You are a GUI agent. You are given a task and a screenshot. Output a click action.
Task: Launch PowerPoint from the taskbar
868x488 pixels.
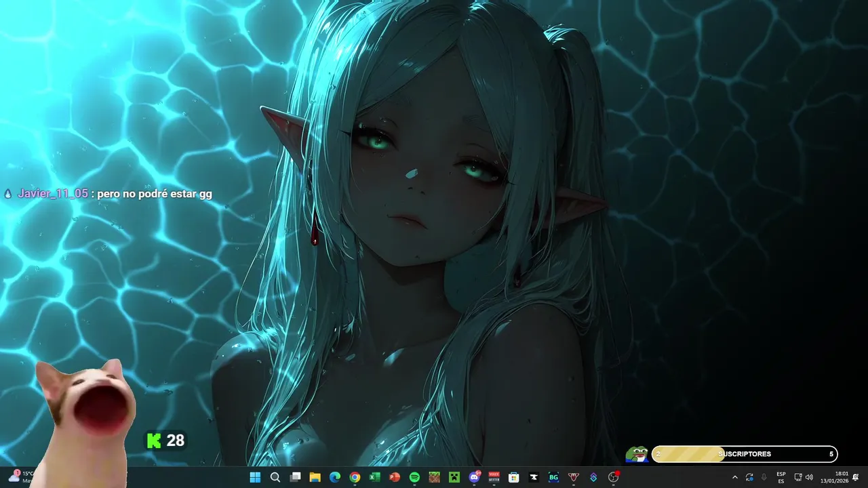[395, 477]
